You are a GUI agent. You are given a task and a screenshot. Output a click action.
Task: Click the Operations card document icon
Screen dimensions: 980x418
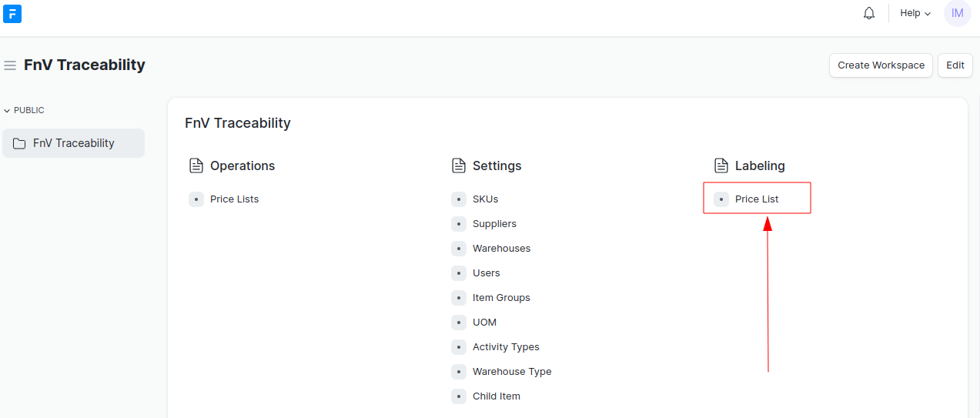coord(196,166)
